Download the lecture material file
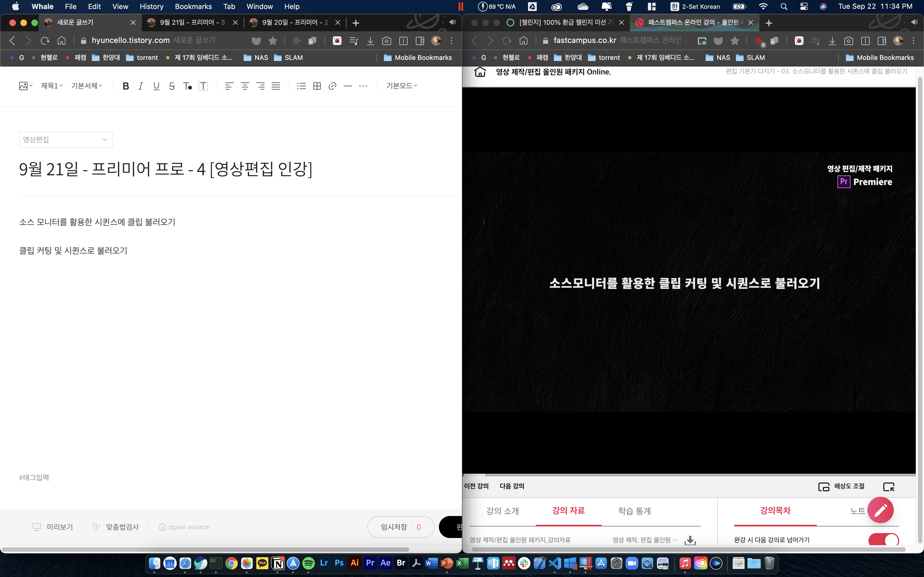The height and width of the screenshot is (577, 924). [x=690, y=540]
